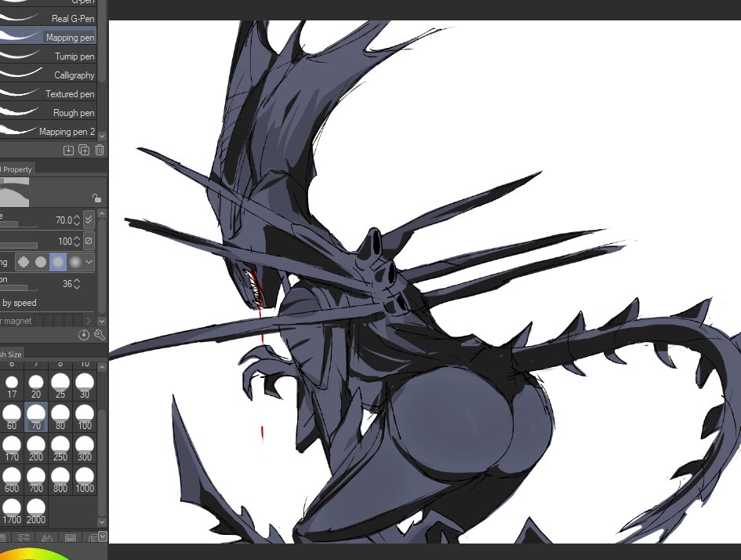This screenshot has width=741, height=560.
Task: Click the brush stroke preview thumbnail
Action: coord(15,192)
